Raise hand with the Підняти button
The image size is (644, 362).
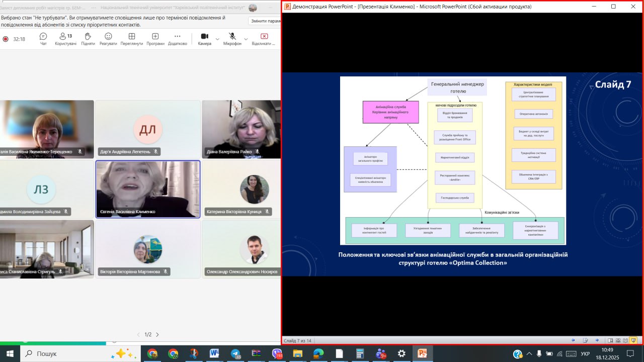coord(88,39)
